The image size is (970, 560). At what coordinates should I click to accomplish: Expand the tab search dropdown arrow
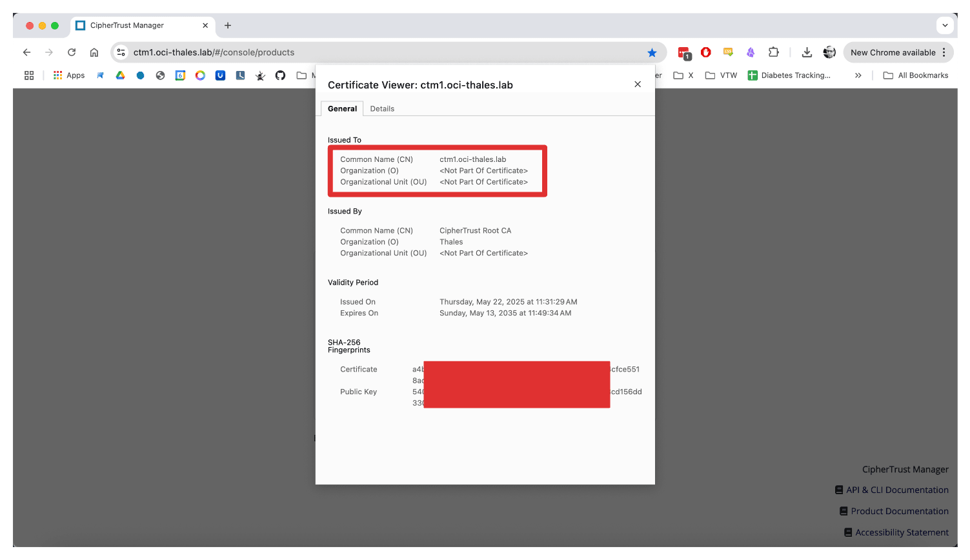(x=945, y=26)
